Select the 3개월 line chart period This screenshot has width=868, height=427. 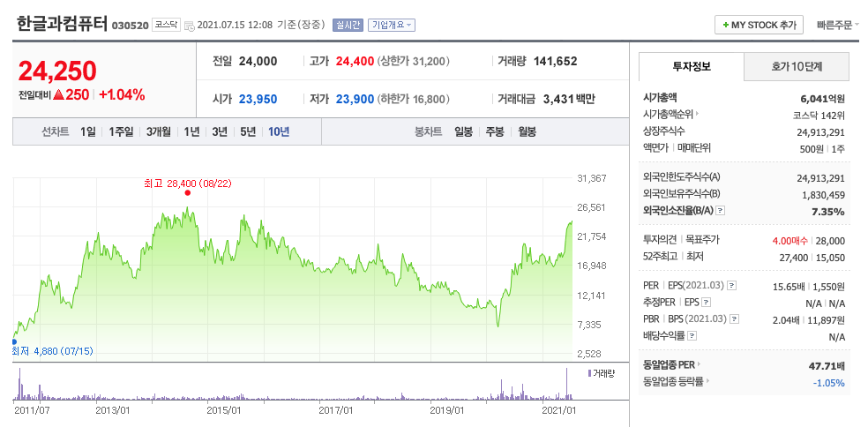(x=158, y=131)
